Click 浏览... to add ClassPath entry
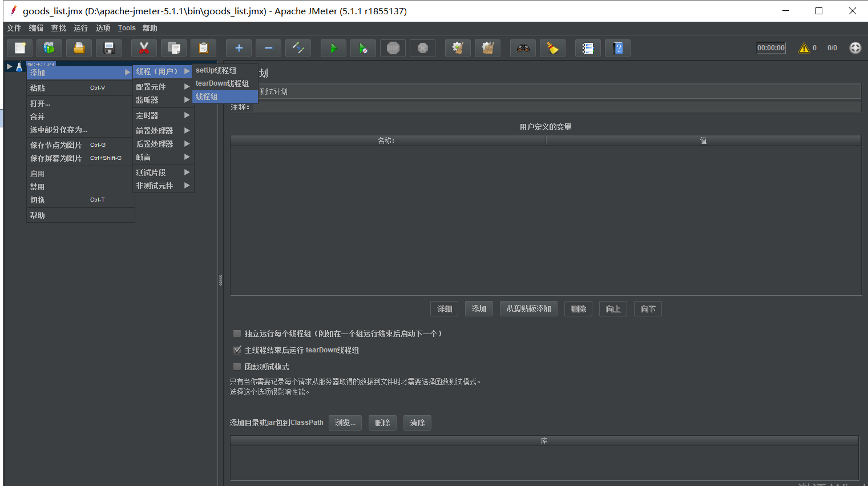This screenshot has height=486, width=868. (345, 423)
